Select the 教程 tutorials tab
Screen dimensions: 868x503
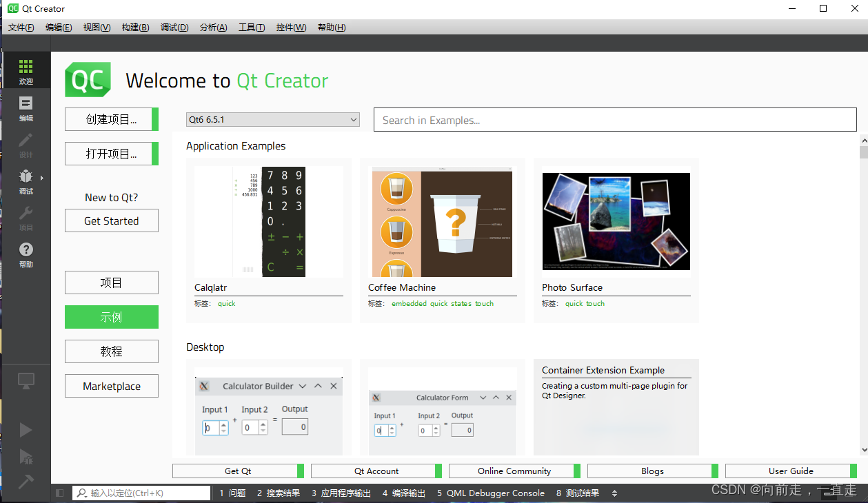click(112, 351)
